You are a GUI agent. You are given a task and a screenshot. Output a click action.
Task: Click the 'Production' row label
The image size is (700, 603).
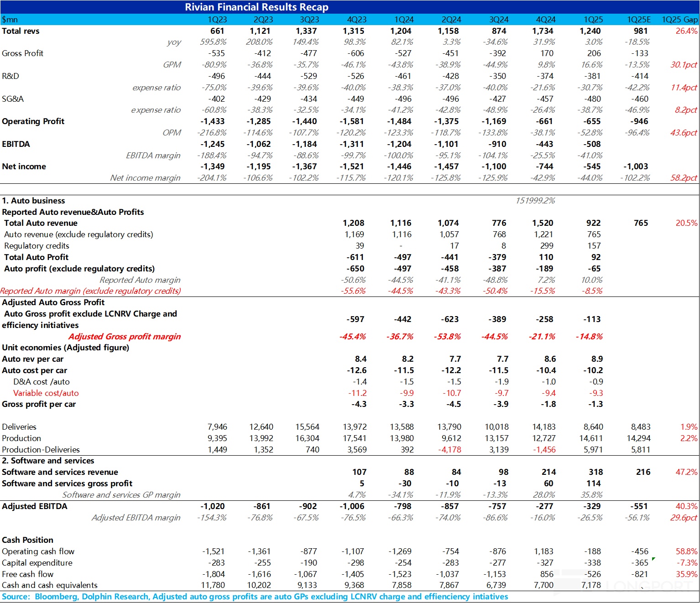21,438
